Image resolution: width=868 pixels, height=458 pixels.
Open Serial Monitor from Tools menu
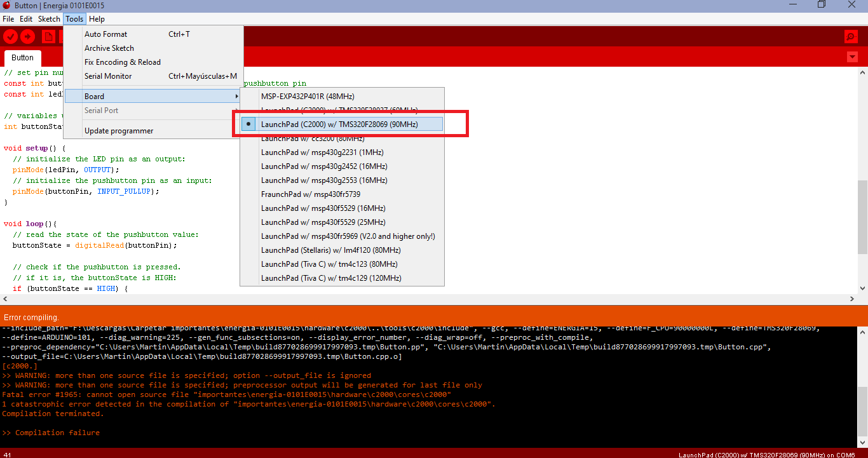coord(153,76)
